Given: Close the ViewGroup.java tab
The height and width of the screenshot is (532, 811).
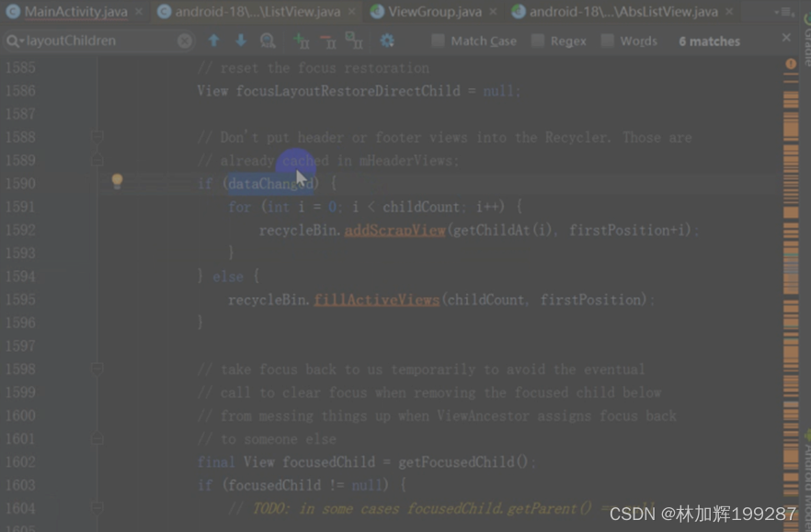Looking at the screenshot, I should click(x=493, y=11).
